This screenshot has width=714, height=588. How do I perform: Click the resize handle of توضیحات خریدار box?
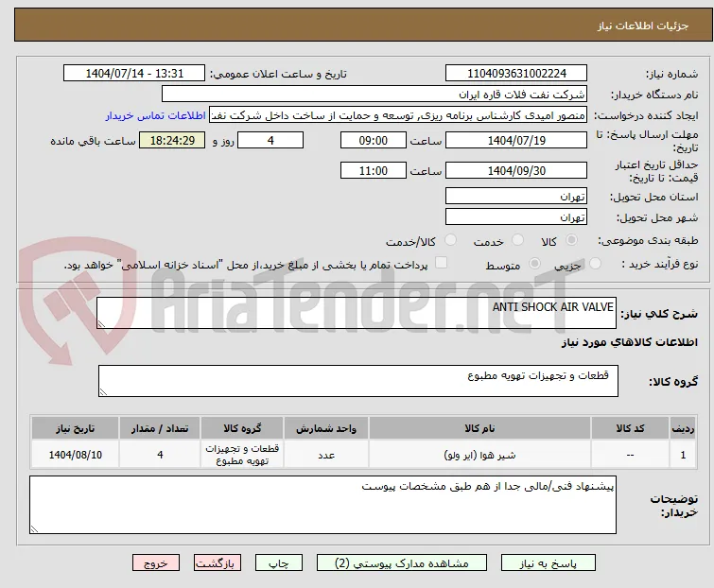35,528
